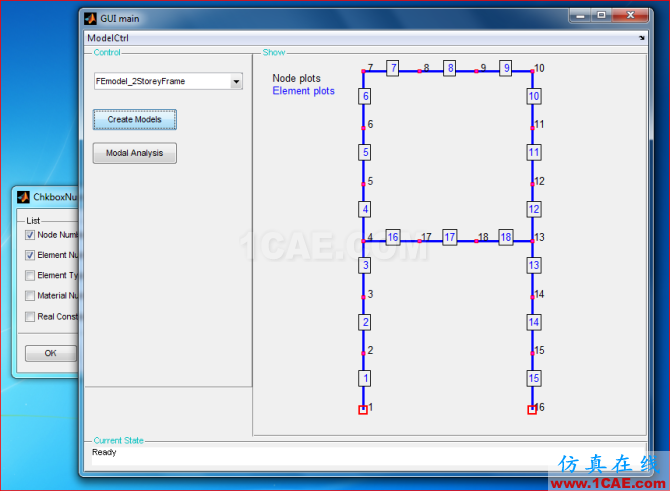Screen dimensions: 670x491
Task: Select element label 8 on top beam
Action: point(450,68)
